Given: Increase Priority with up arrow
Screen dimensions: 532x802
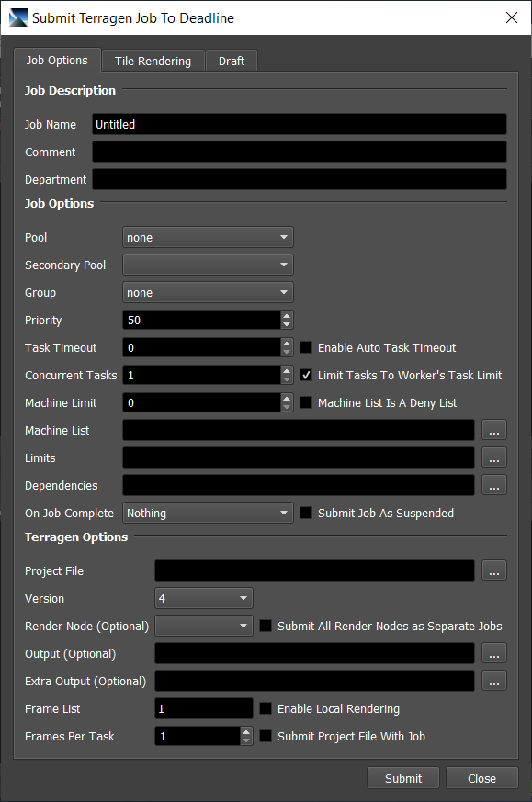Looking at the screenshot, I should 287,316.
